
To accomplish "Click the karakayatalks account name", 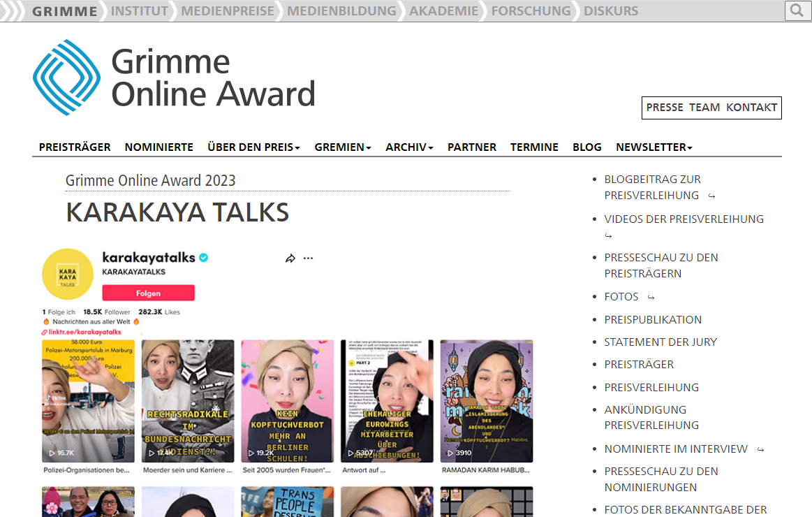I will pos(149,258).
